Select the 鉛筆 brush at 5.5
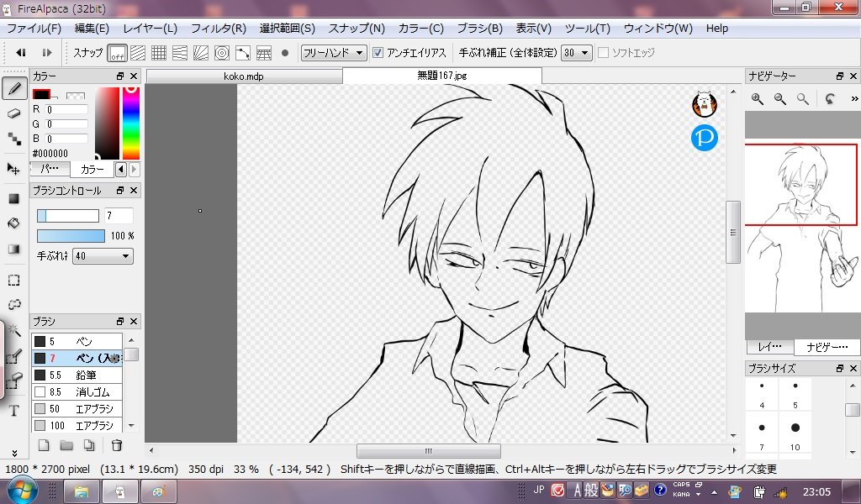The height and width of the screenshot is (504, 861). click(x=77, y=375)
